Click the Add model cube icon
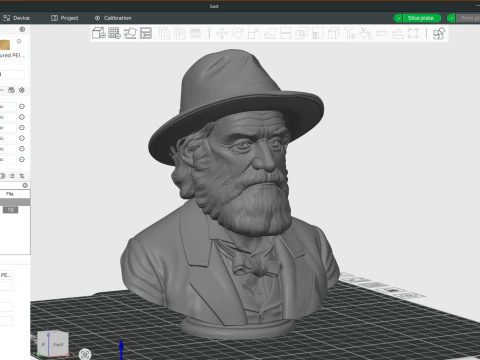Image resolution: width=480 pixels, height=360 pixels. coord(99,33)
